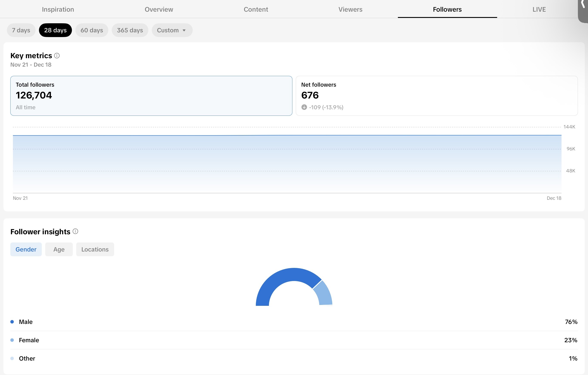Show follower Age insights
588x375 pixels.
point(59,249)
